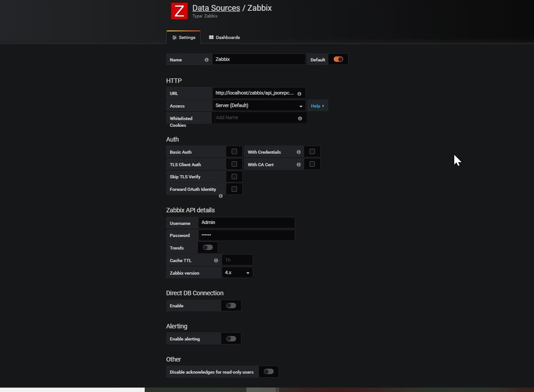Click the 'HTTP' section heading
The height and width of the screenshot is (392, 534).
tap(174, 81)
